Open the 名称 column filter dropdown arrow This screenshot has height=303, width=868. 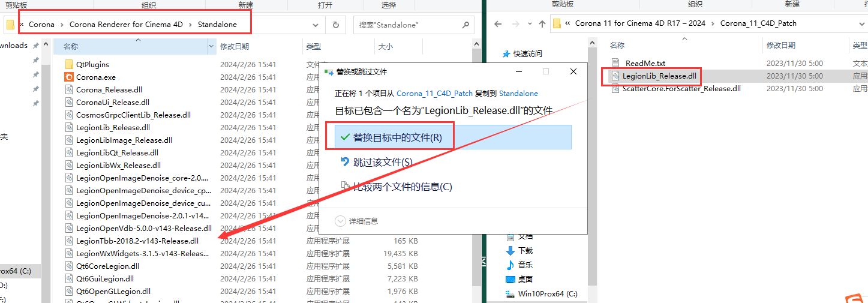coord(211,46)
